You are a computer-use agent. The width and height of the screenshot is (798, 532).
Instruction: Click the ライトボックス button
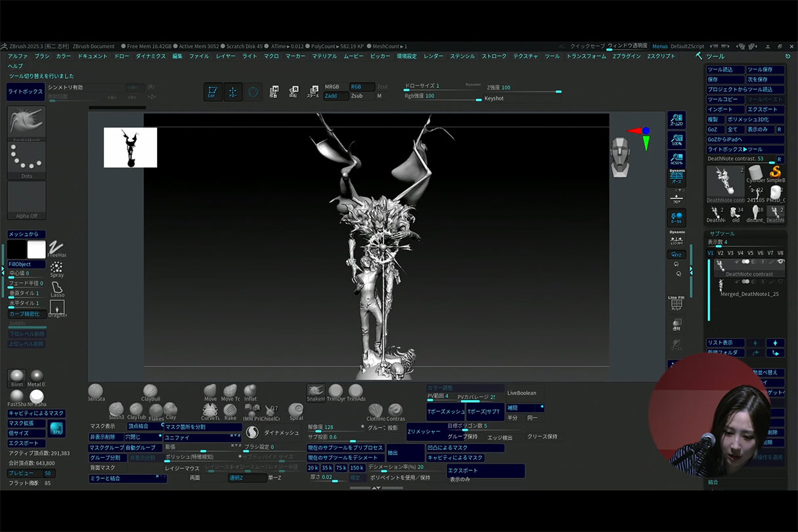[25, 92]
